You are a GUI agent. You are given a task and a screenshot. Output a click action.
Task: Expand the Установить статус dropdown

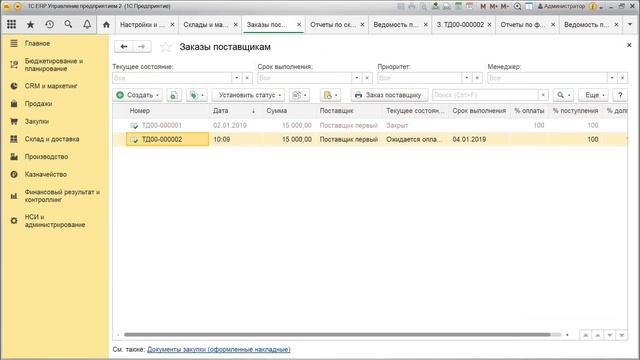click(x=280, y=95)
